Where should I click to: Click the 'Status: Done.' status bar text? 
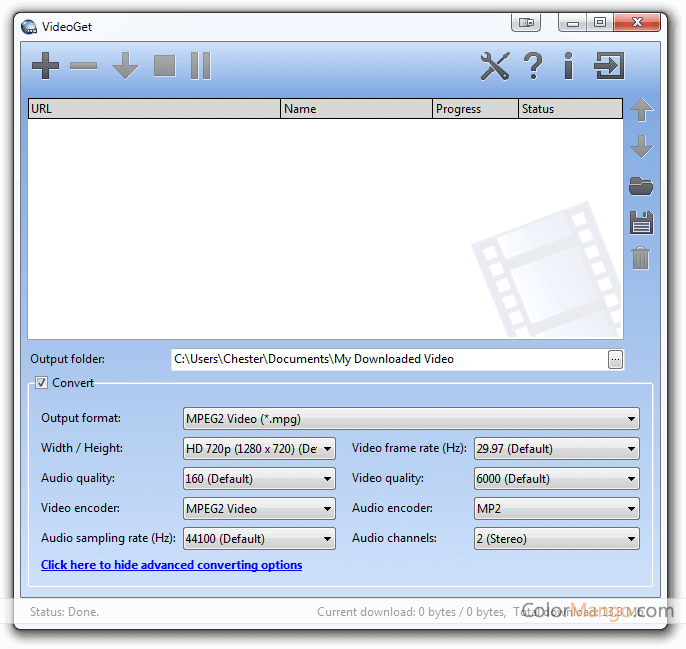pyautogui.click(x=64, y=612)
